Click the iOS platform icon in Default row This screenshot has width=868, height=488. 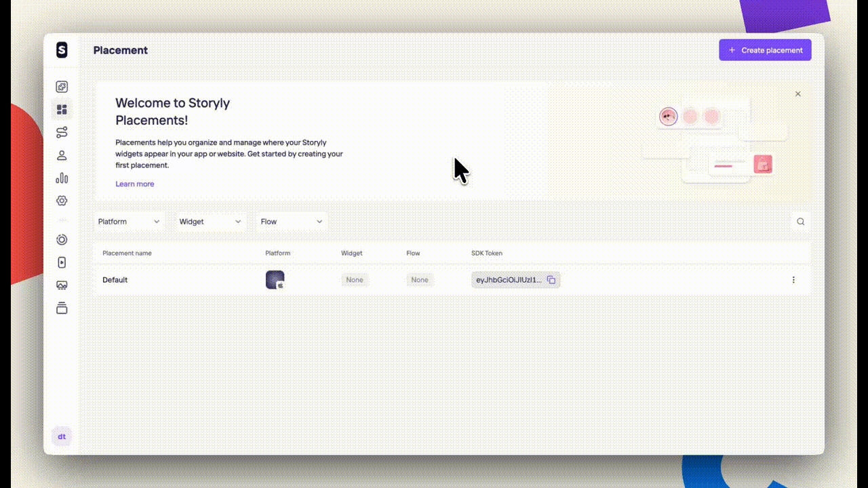(x=275, y=280)
